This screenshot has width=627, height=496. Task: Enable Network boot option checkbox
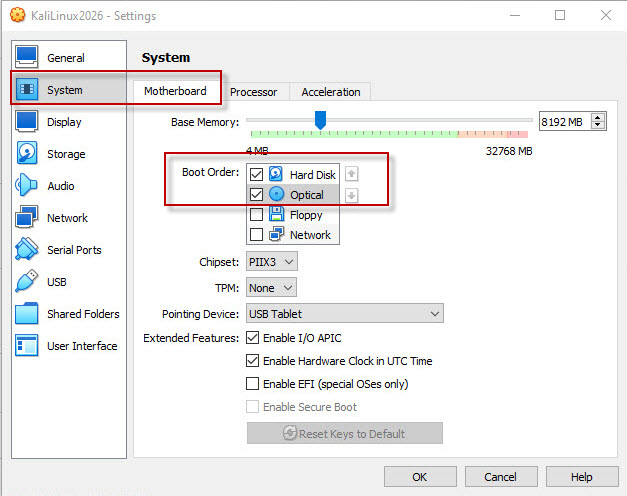256,234
